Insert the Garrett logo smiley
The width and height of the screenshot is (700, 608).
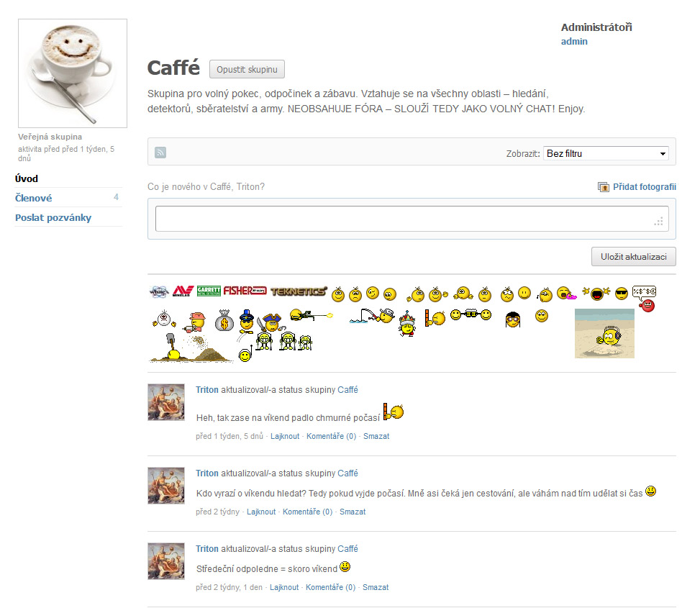pos(209,291)
